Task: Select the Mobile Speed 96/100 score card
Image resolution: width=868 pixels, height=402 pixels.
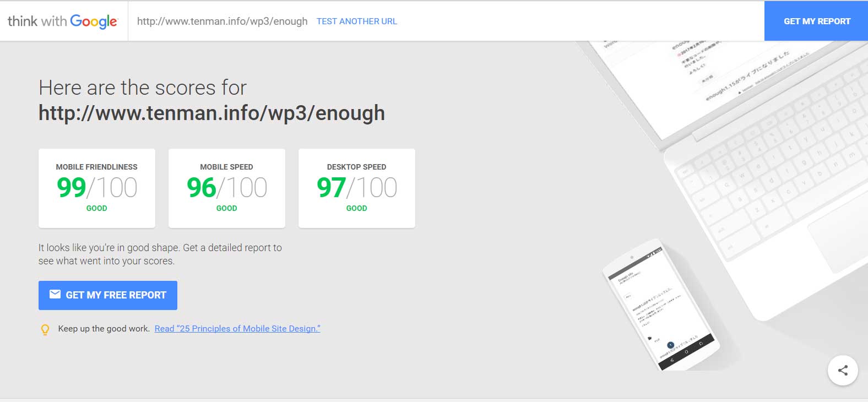Action: click(227, 188)
